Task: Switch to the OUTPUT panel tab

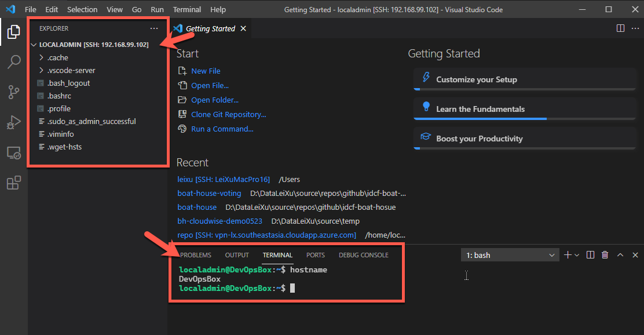Action: [x=237, y=255]
